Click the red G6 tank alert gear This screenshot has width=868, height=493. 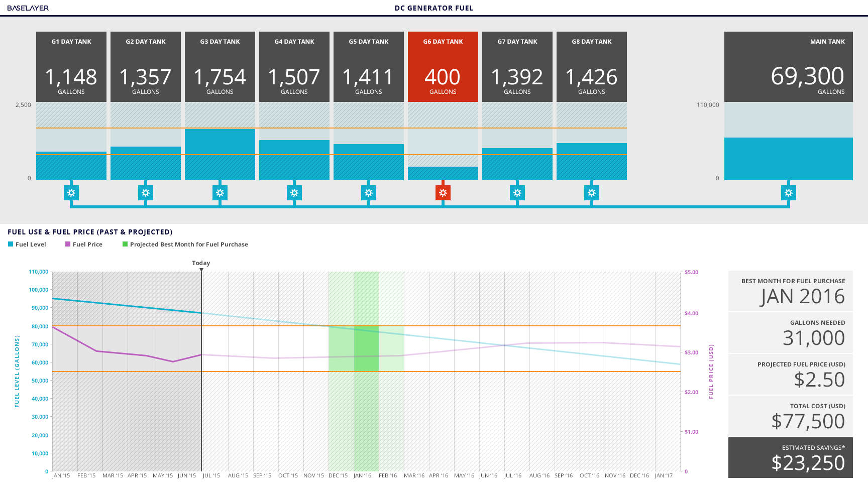443,193
